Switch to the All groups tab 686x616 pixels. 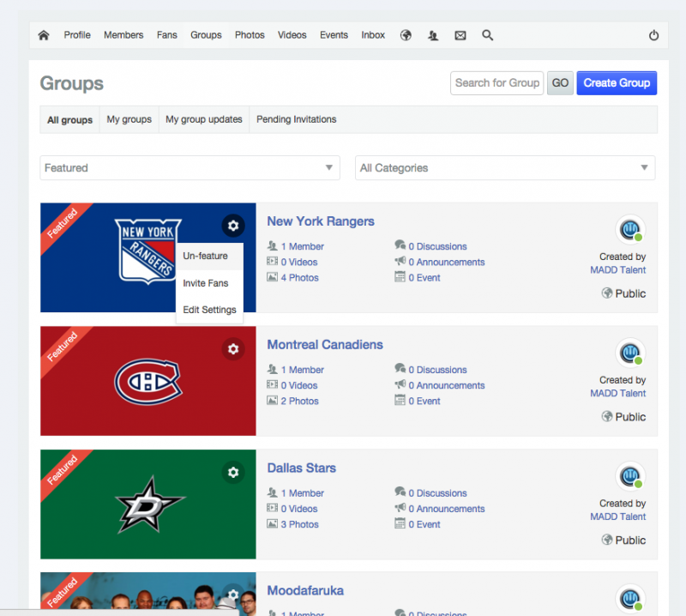pos(70,119)
